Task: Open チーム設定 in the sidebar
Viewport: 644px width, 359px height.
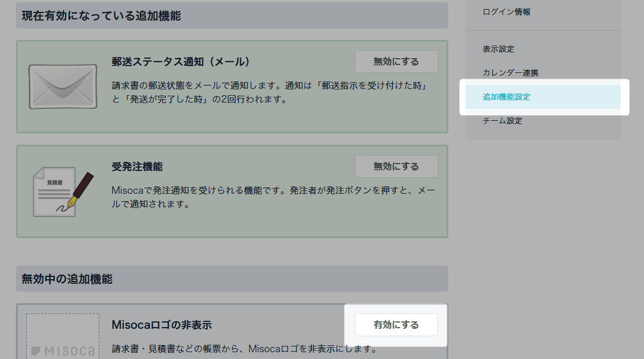Action: click(x=503, y=121)
